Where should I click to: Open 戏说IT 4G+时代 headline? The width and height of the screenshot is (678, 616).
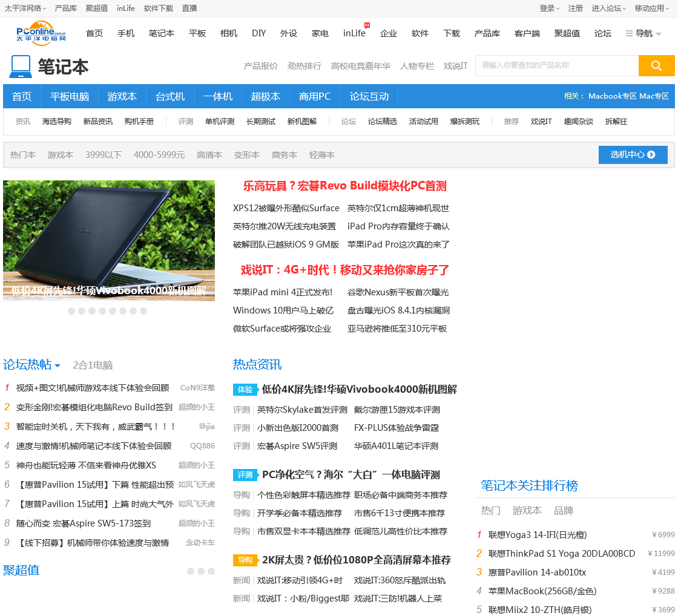click(344, 270)
